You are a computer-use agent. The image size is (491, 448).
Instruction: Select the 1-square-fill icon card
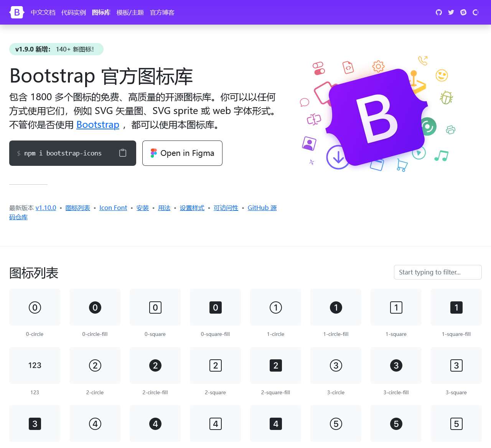point(456,314)
